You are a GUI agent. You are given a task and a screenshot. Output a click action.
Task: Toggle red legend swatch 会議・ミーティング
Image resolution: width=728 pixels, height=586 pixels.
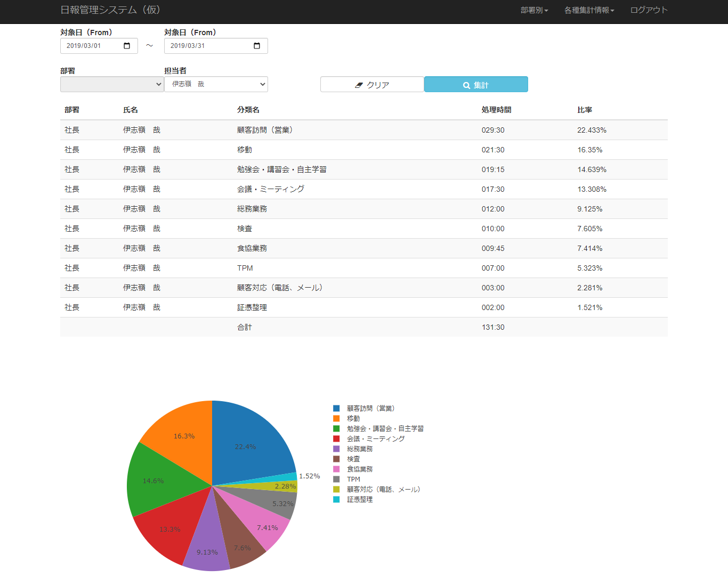pyautogui.click(x=336, y=439)
